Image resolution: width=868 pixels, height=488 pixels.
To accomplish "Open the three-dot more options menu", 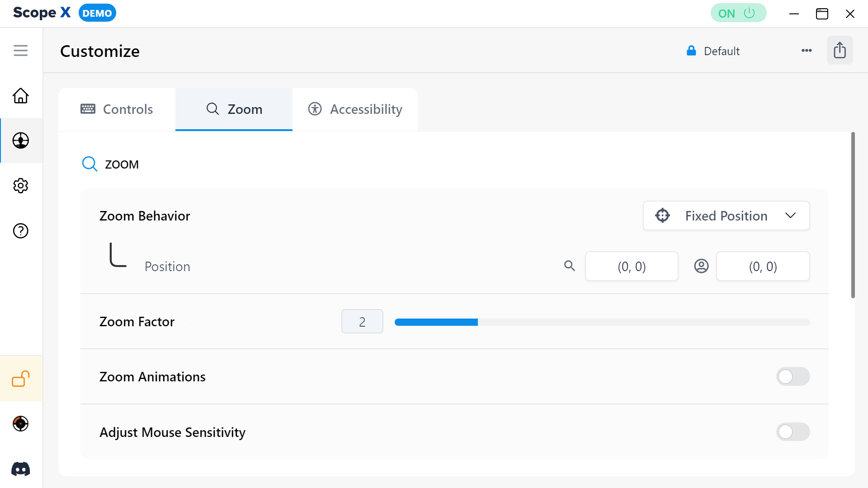I will (x=807, y=51).
